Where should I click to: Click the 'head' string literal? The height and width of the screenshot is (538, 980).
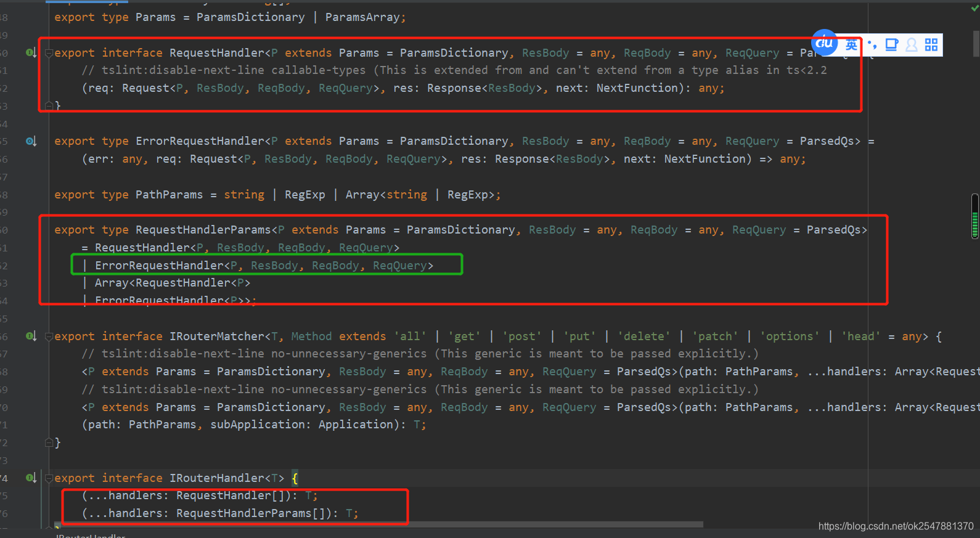pos(861,336)
